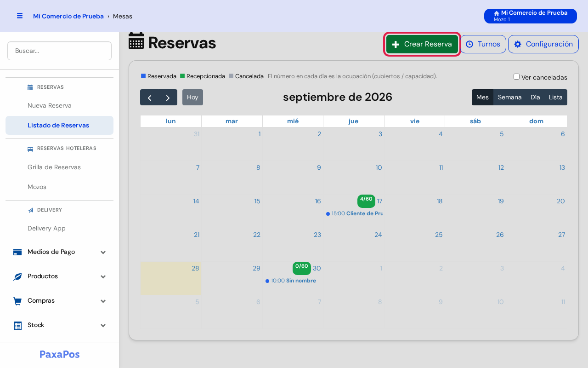The height and width of the screenshot is (368, 588).
Task: Toggle Ver canceladas checkbox
Action: pyautogui.click(x=516, y=77)
